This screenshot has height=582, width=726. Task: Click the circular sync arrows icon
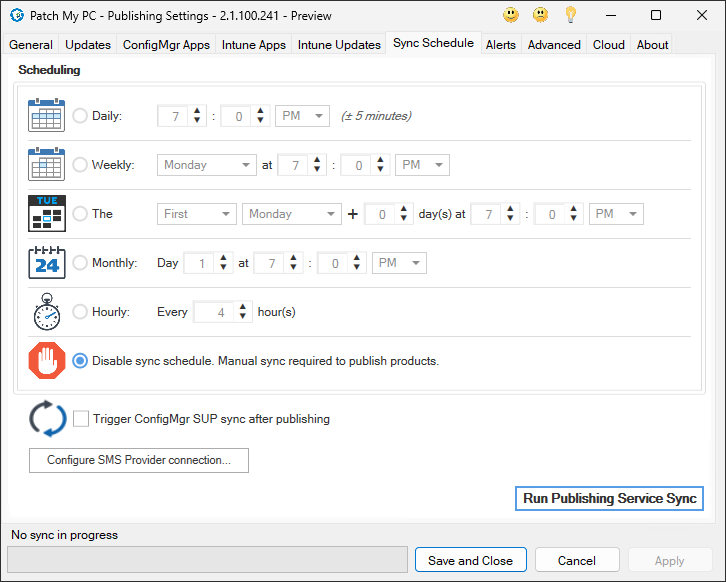[x=48, y=419]
